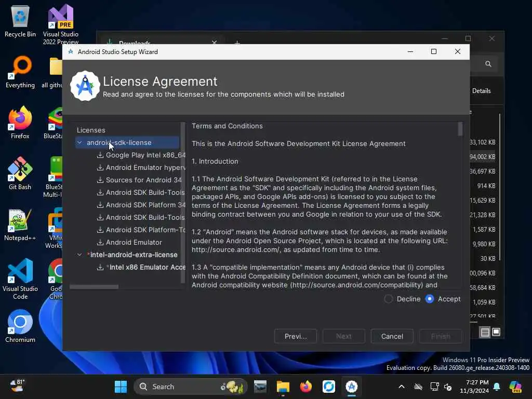Click the 33,102 KB size cell in Downloads
532x399 pixels.
click(483, 142)
